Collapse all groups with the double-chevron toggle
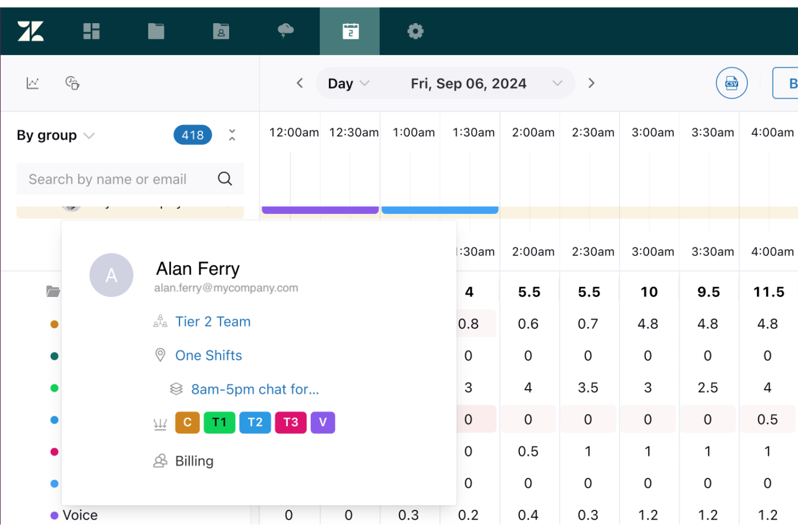The height and width of the screenshot is (532, 798). 232,135
